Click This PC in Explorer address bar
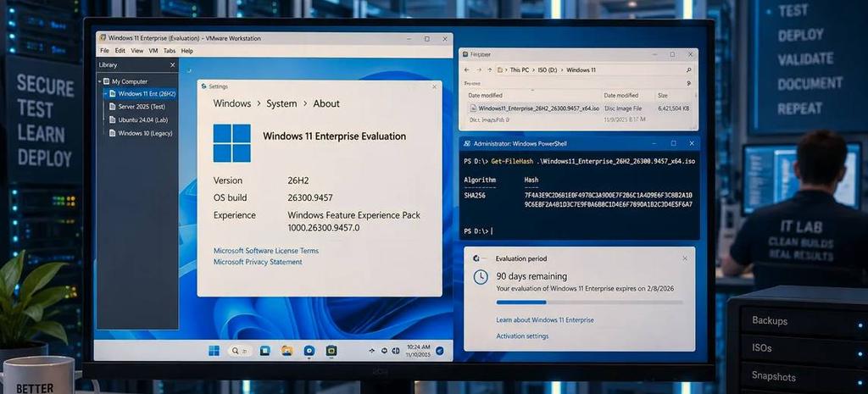This screenshot has width=868, height=394. (x=520, y=70)
